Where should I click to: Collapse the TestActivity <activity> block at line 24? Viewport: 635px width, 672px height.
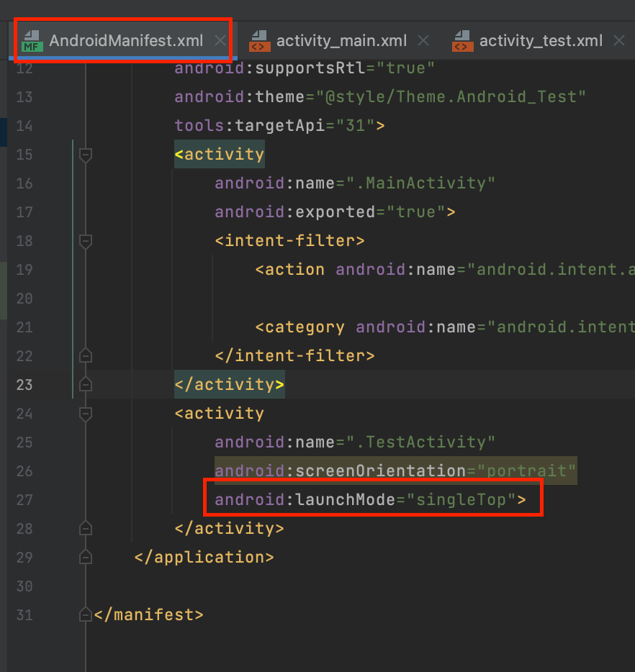[x=85, y=413]
